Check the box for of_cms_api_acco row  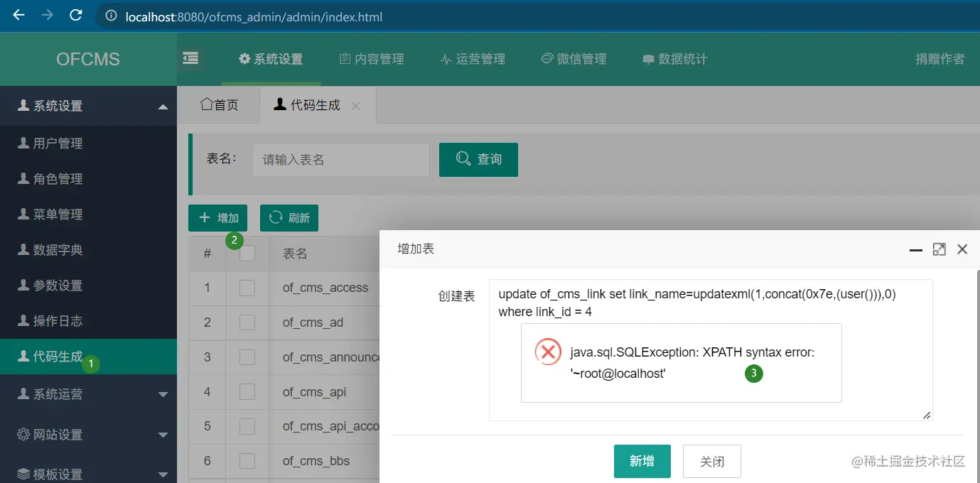point(247,426)
